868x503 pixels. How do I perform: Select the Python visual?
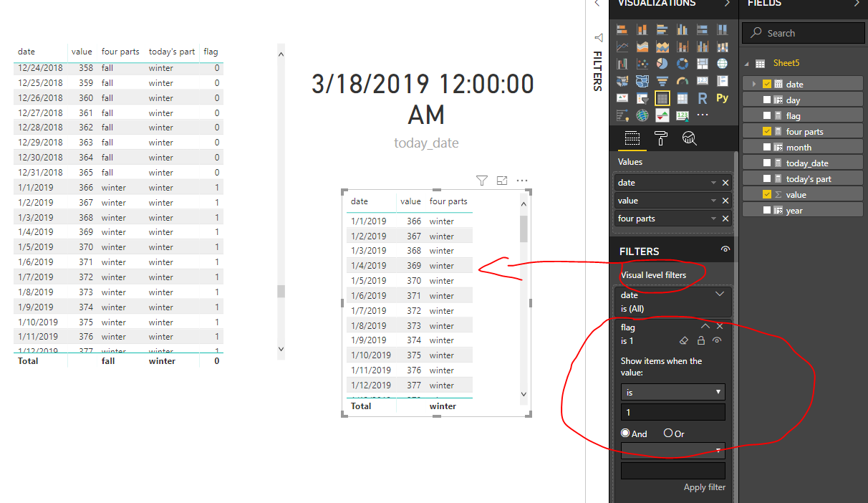click(x=723, y=97)
